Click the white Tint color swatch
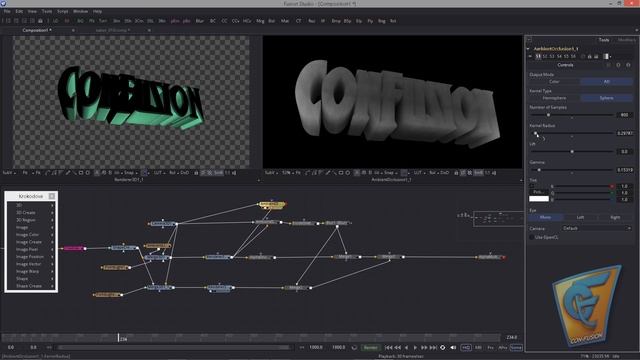Image resolution: width=640 pixels, height=360 pixels. [539, 199]
